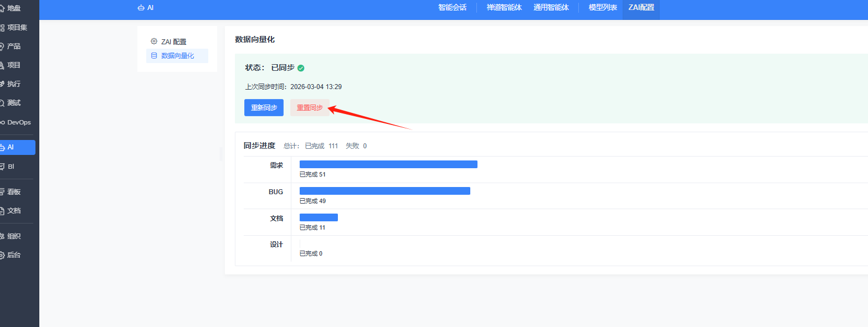Click the 需求 progress bar
The image size is (868, 327).
[x=388, y=164]
